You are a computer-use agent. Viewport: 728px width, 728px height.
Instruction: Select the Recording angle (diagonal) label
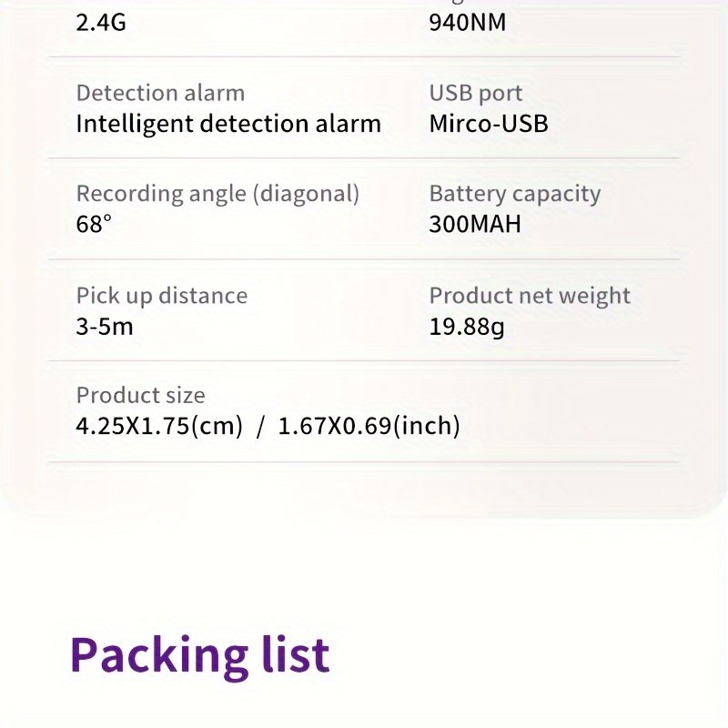(x=217, y=194)
